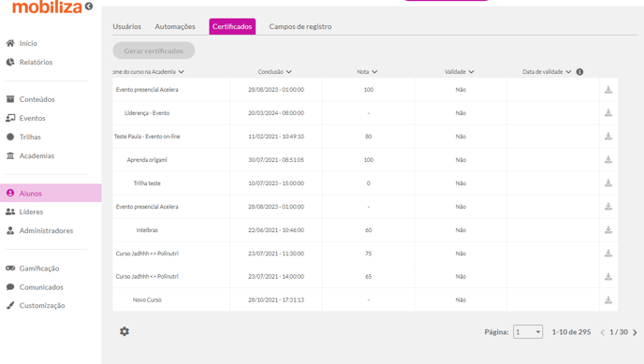644x364 pixels.
Task: Sort by Conclusão column chevron
Action: 289,72
